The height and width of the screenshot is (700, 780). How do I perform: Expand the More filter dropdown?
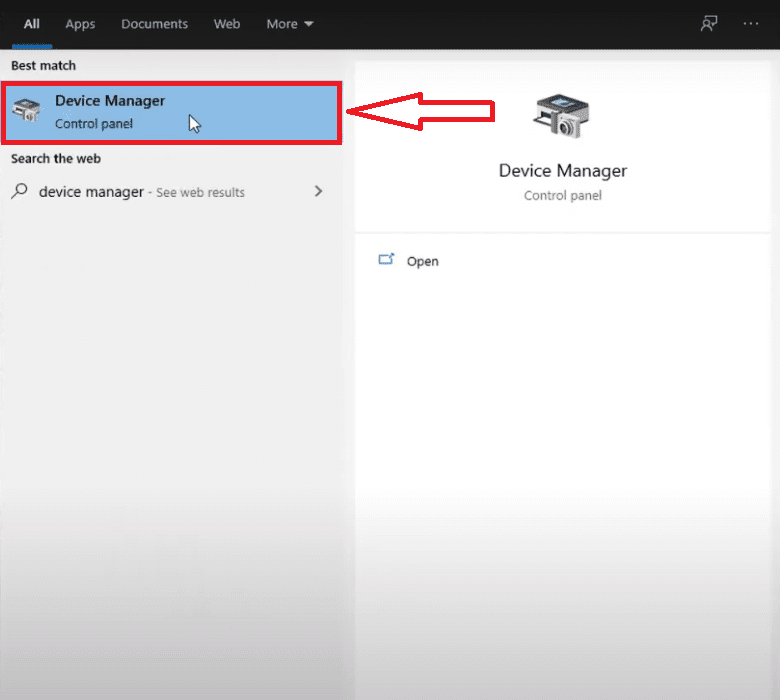(290, 24)
